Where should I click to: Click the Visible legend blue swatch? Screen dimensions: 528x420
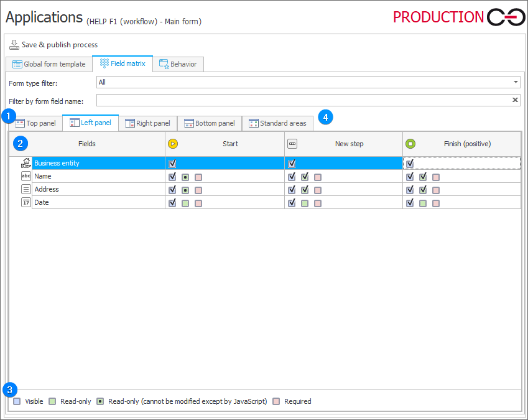(17, 401)
